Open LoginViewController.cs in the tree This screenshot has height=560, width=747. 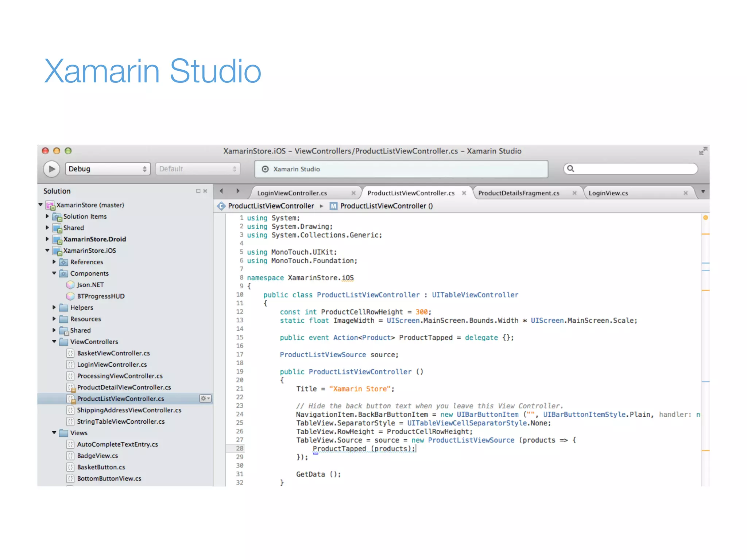point(112,364)
